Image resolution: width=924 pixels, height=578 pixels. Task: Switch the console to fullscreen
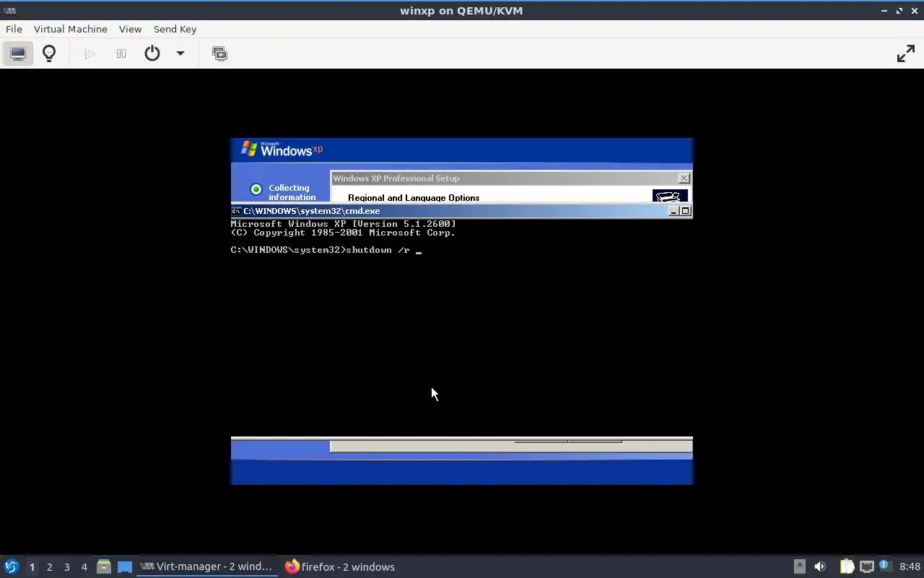tap(905, 53)
